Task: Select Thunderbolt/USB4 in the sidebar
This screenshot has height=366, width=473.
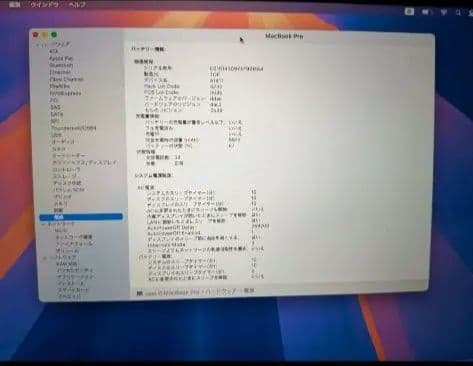Action: tap(74, 128)
